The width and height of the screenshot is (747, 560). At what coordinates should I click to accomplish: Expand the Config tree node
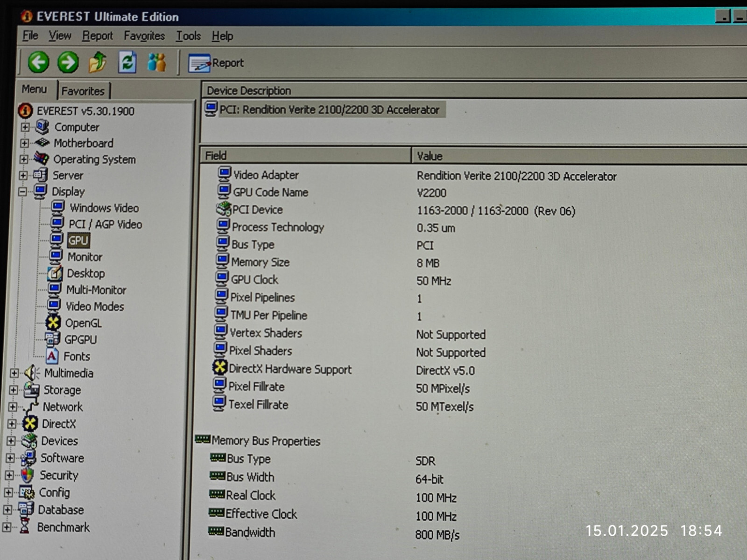(8, 492)
